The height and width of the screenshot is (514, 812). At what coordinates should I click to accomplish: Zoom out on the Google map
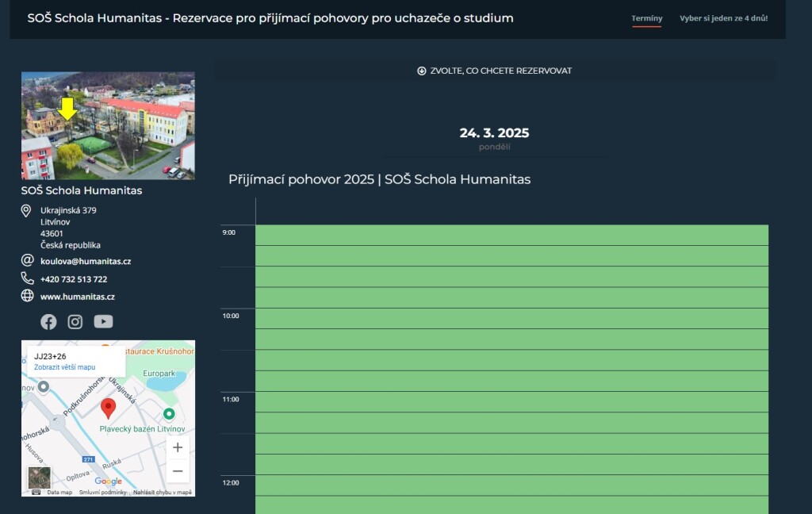click(x=178, y=471)
